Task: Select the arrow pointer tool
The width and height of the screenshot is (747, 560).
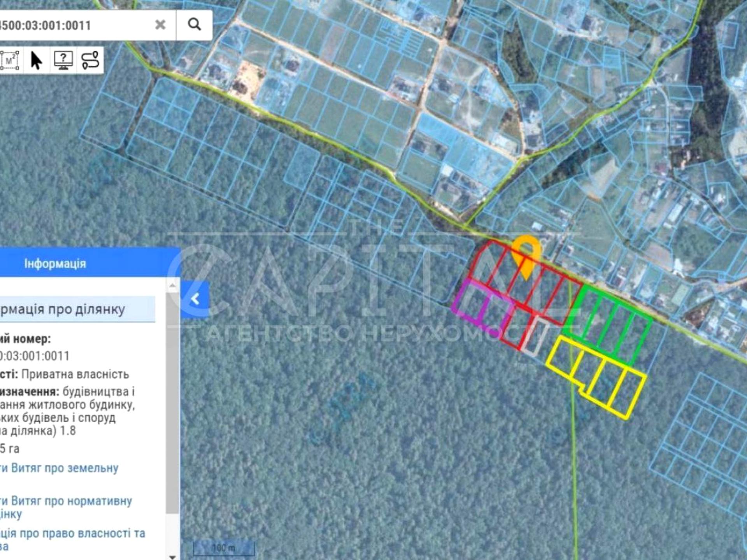Action: (37, 60)
